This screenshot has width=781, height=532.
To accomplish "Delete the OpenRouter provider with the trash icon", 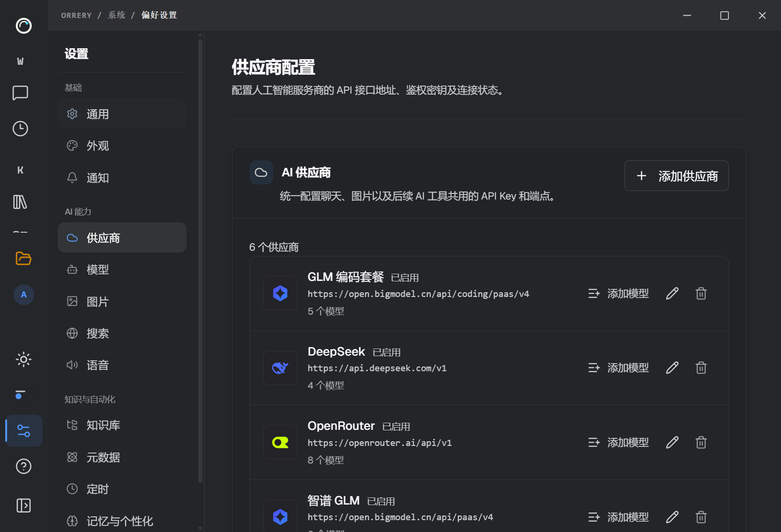I will [701, 443].
